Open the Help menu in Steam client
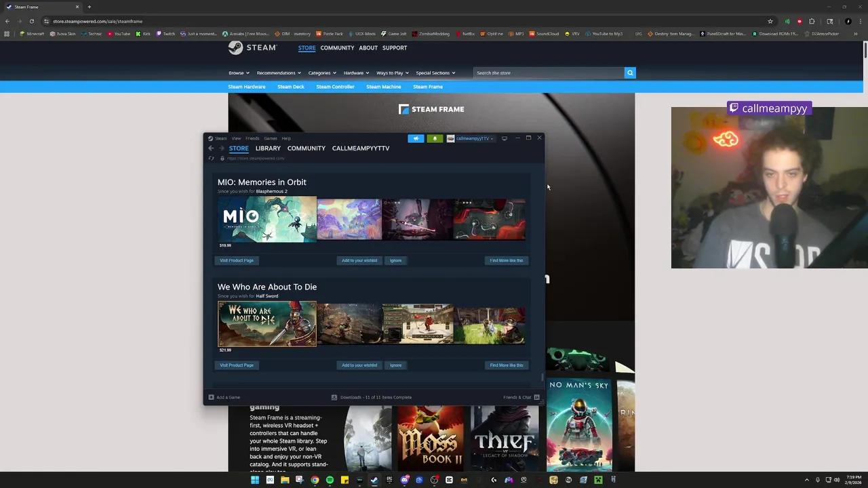The height and width of the screenshot is (488, 868). (x=286, y=138)
